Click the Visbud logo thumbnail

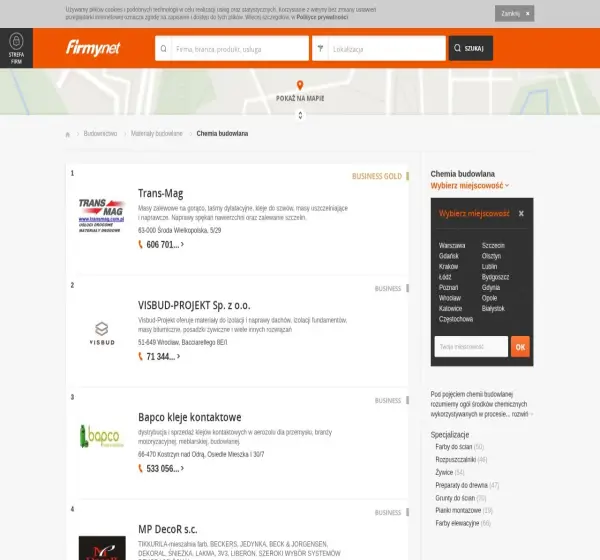pyautogui.click(x=102, y=333)
